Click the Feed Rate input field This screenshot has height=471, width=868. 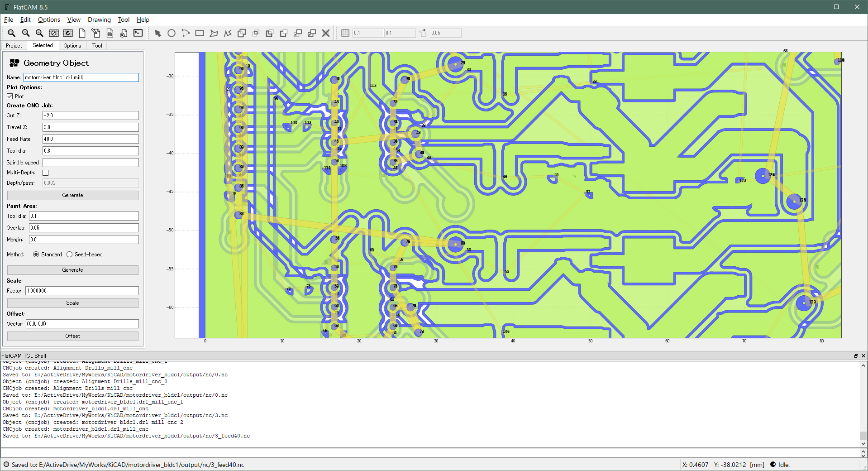coord(91,139)
